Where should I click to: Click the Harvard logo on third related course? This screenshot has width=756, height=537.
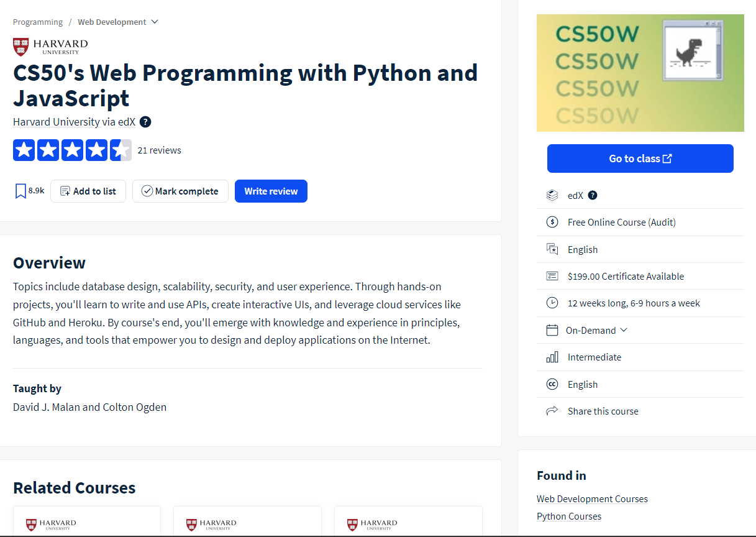tap(372, 525)
